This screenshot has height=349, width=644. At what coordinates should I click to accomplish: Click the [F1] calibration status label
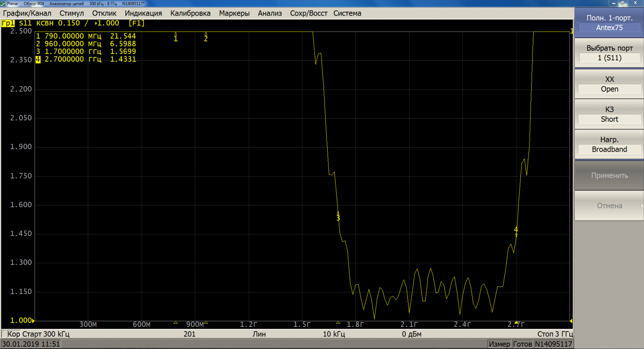136,23
